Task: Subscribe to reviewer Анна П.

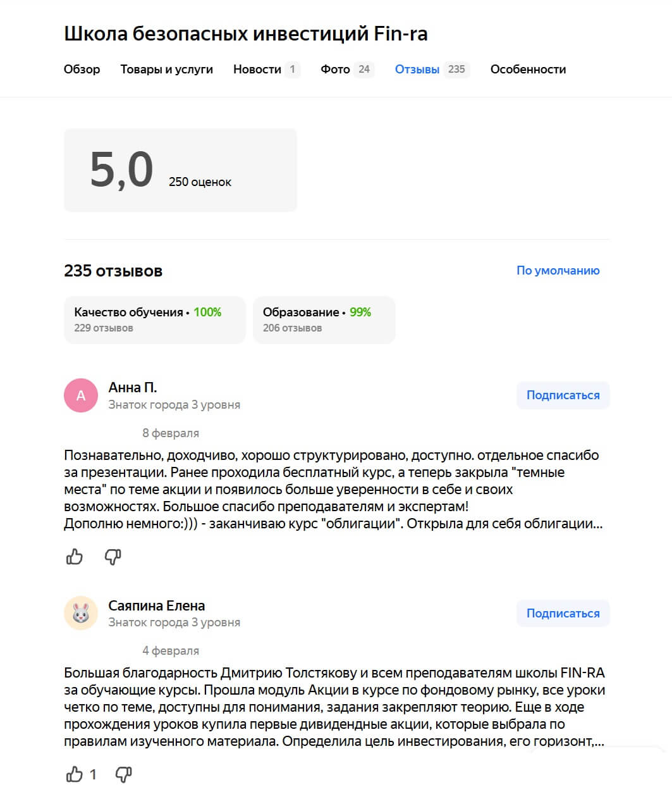Action: (x=563, y=395)
